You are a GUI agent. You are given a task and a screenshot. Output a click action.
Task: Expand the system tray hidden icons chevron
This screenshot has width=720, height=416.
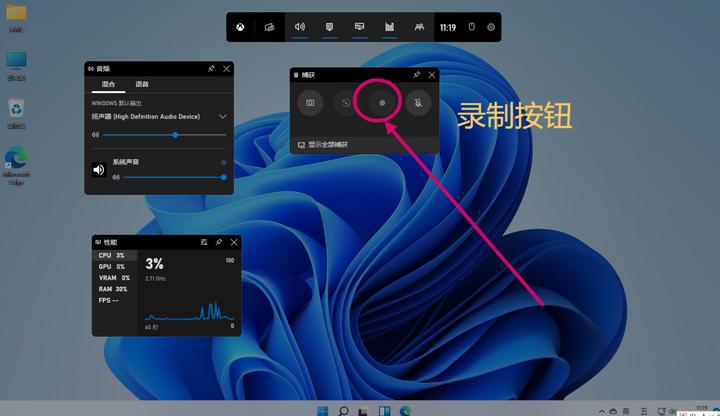602,411
